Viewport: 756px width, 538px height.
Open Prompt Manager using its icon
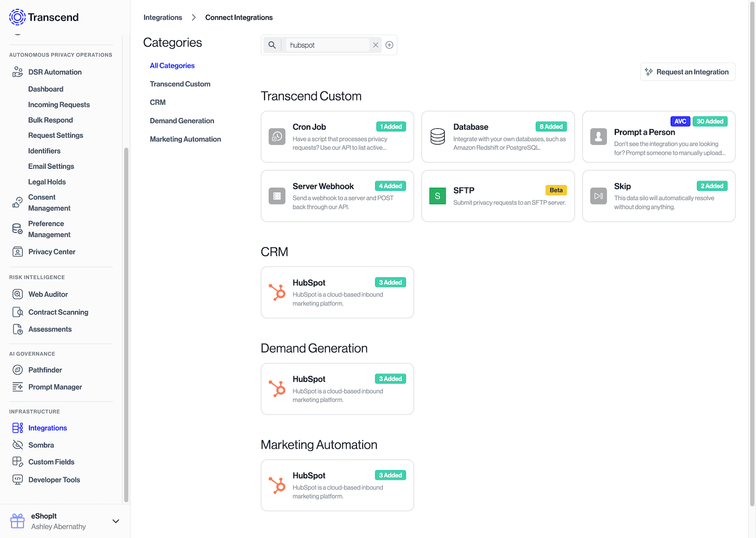[x=17, y=387]
